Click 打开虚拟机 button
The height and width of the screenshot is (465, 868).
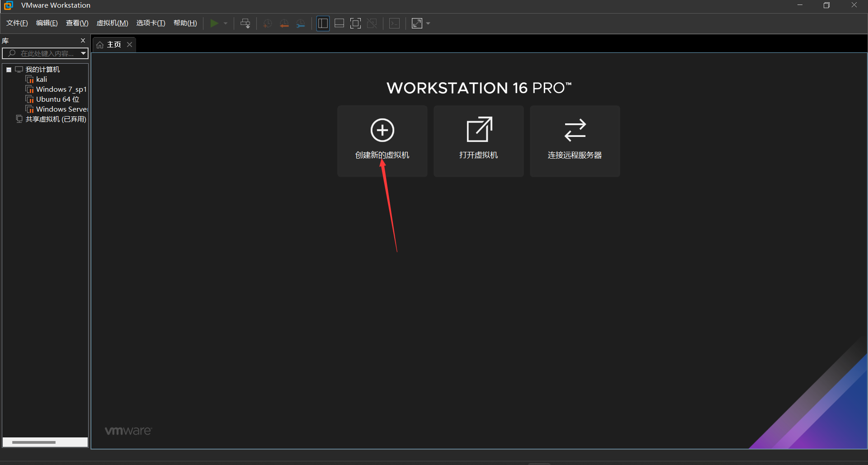(479, 141)
